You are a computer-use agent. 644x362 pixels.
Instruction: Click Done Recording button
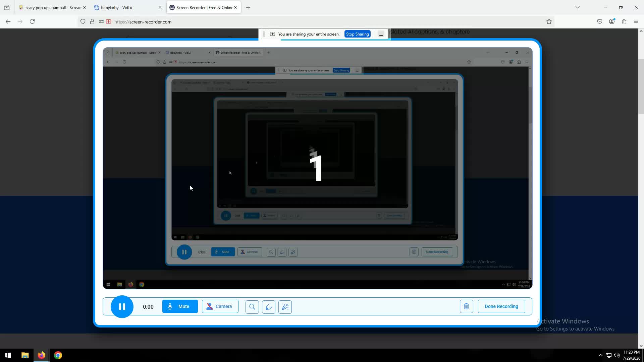(x=501, y=306)
